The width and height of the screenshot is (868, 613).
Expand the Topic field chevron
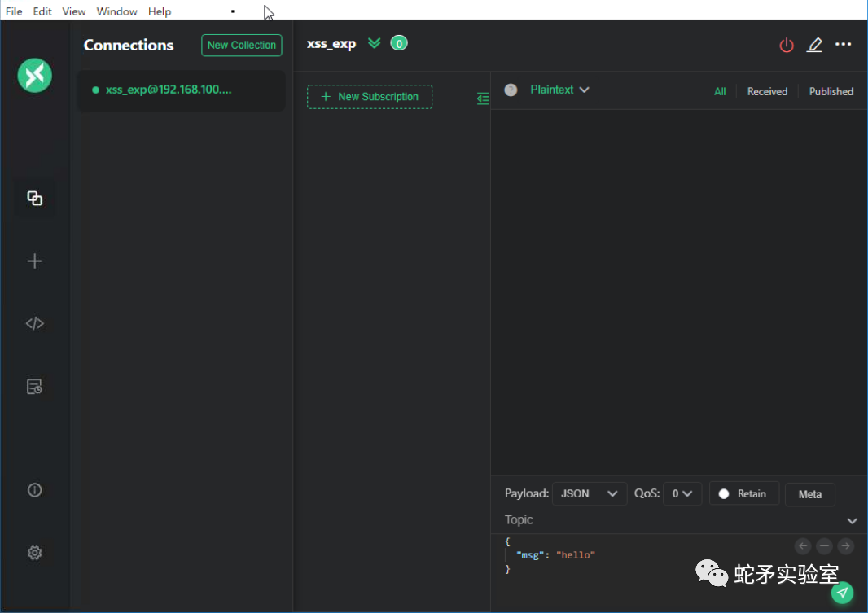click(852, 521)
